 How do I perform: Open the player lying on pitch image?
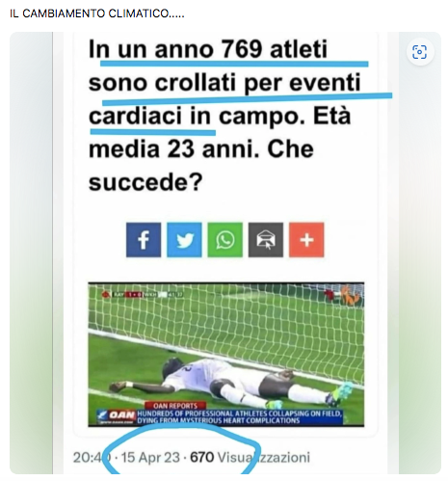click(226, 355)
